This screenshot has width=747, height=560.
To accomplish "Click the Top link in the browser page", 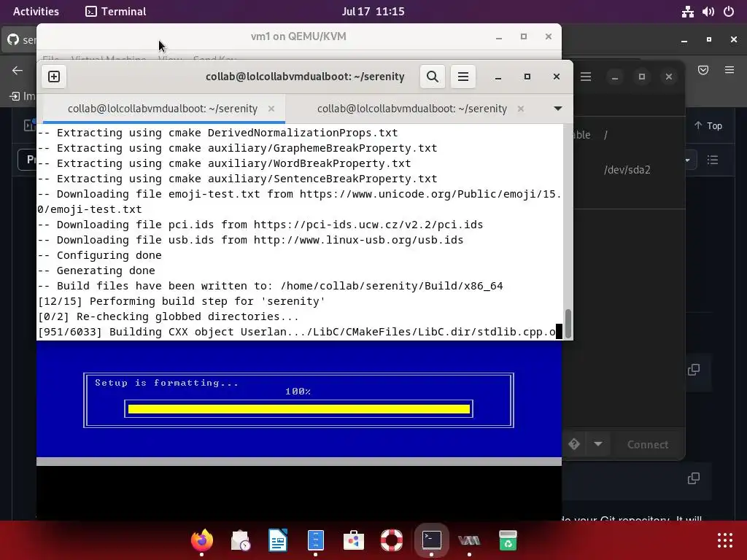I will pos(708,125).
